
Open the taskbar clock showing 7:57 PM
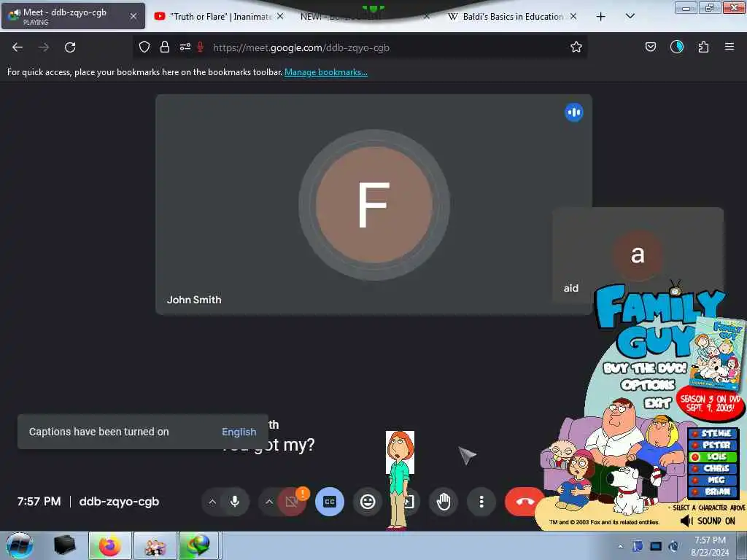point(710,546)
